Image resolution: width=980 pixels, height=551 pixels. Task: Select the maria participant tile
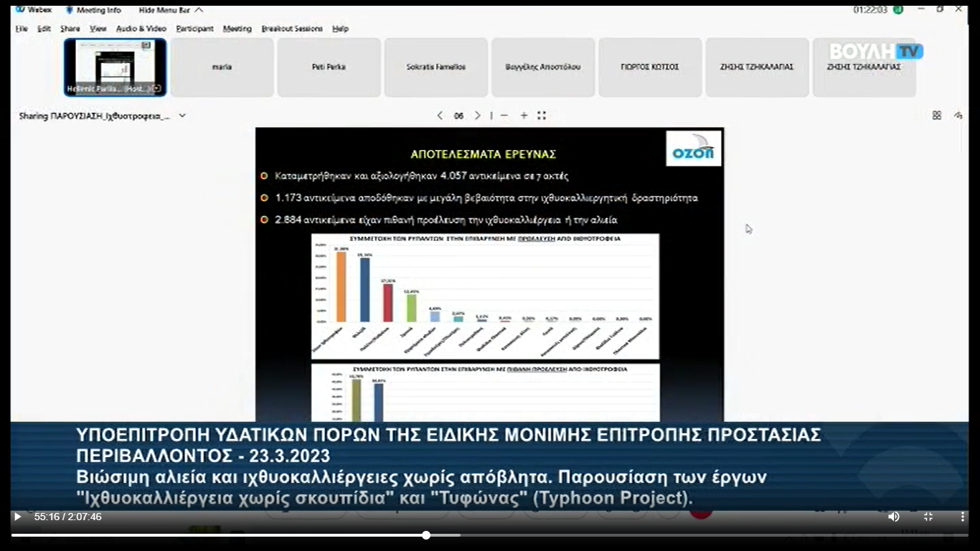pyautogui.click(x=222, y=67)
